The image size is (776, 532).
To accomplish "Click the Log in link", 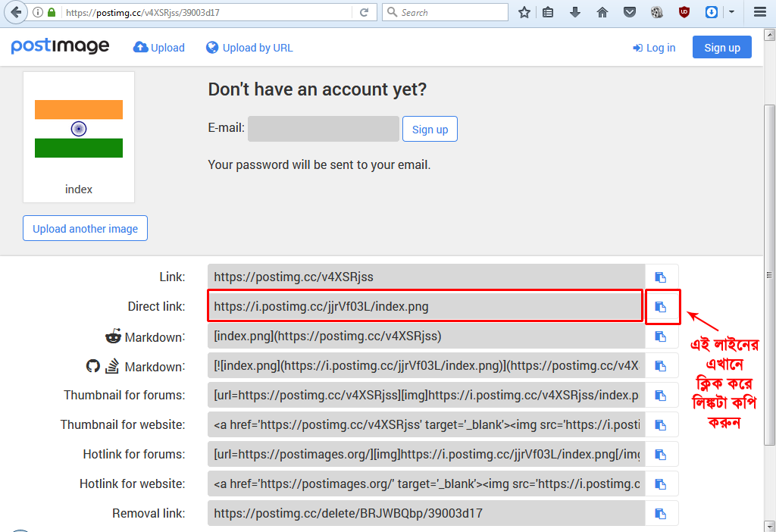I will (x=654, y=48).
